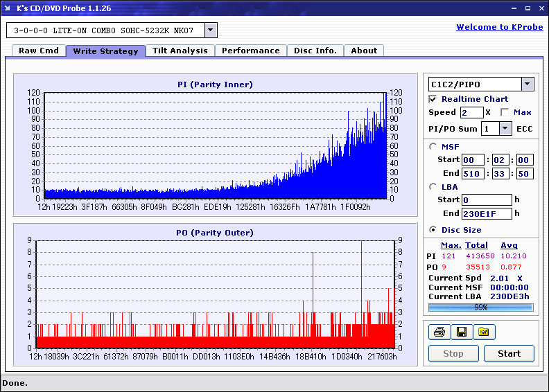Click the PO max value 9
Image resolution: width=549 pixels, height=392 pixels.
(444, 267)
